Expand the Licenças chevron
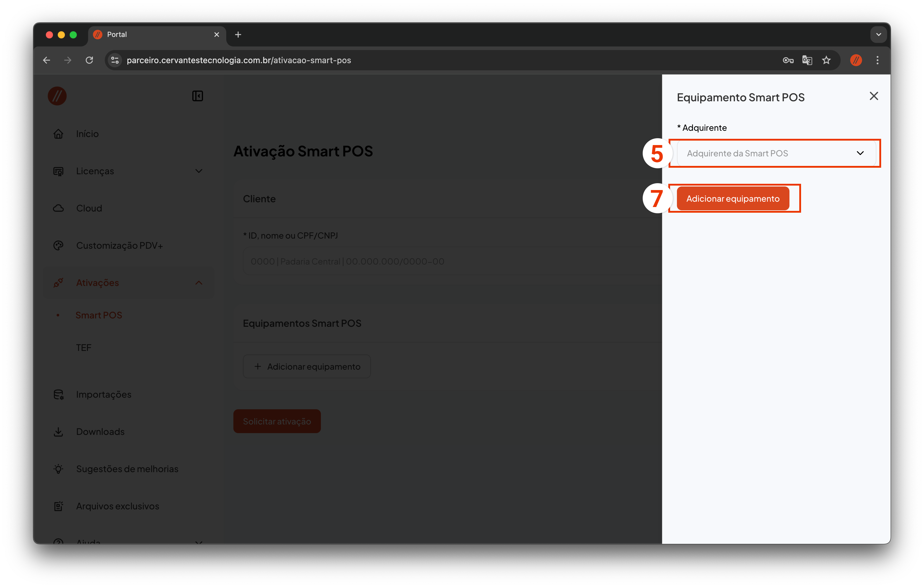The height and width of the screenshot is (588, 924). 199,171
